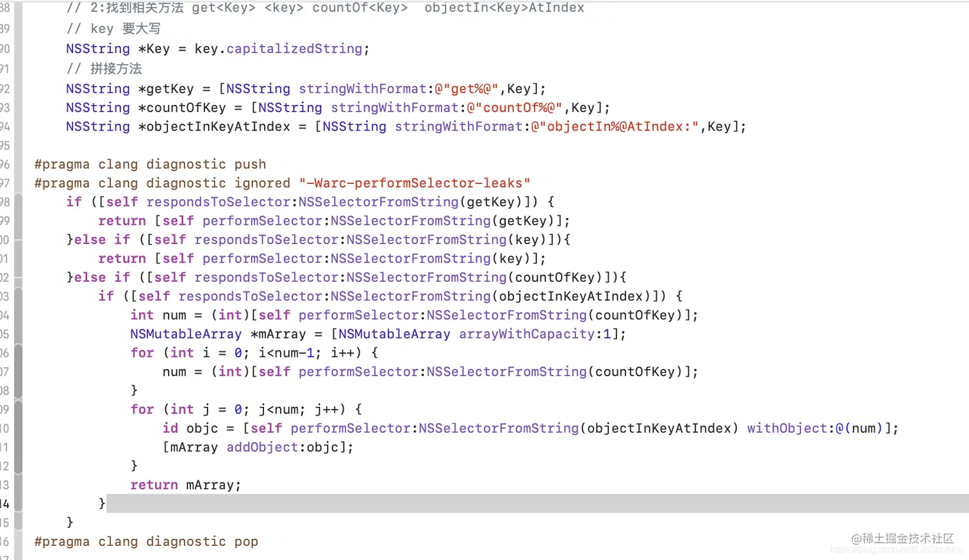
Task: Click the '*Key' variable declaration
Action: [154, 49]
